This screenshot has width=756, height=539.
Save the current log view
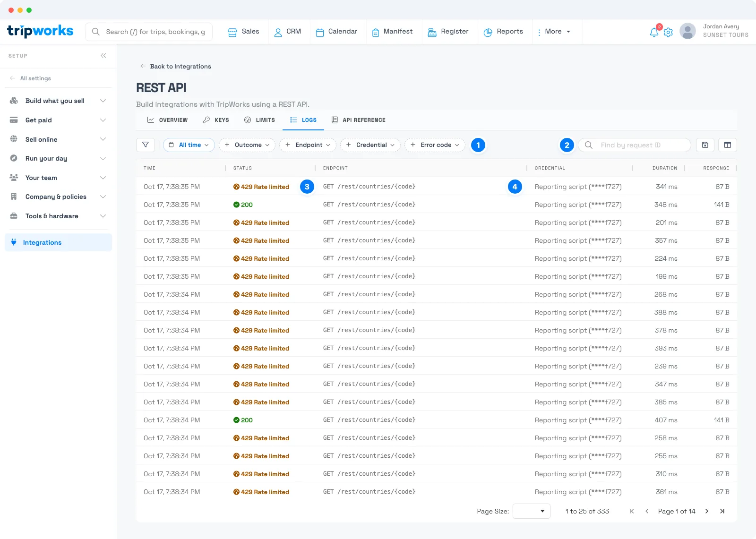[705, 145]
